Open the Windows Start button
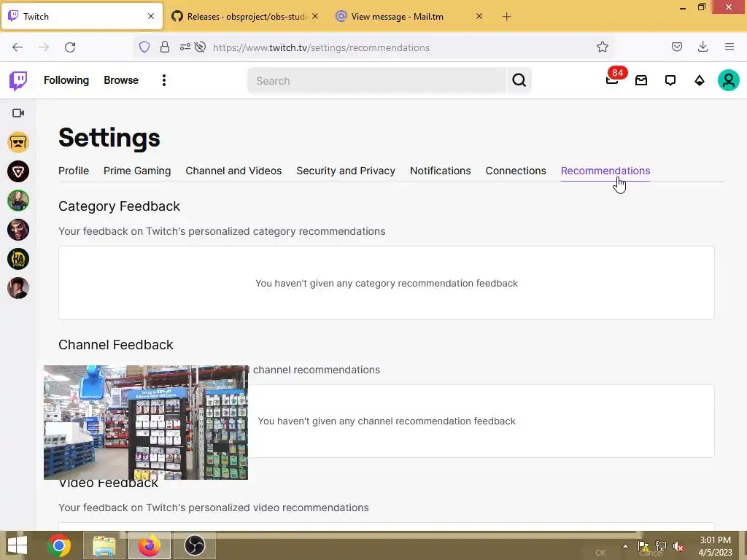This screenshot has width=747, height=560. pyautogui.click(x=18, y=545)
